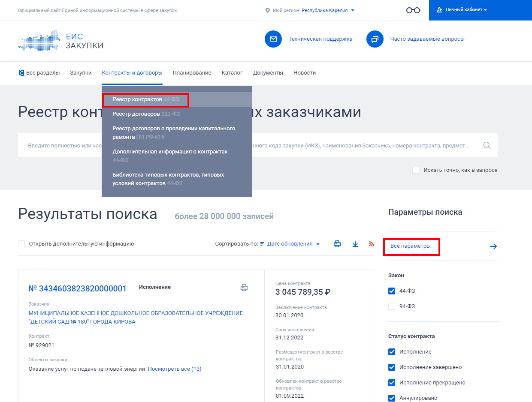
Task: Click the envelope icon for technical support
Action: 273,39
